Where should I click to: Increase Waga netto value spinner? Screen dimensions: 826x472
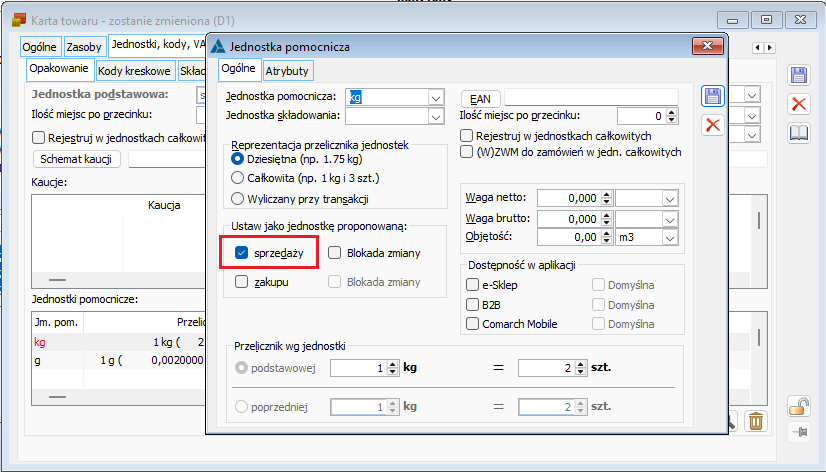[606, 194]
